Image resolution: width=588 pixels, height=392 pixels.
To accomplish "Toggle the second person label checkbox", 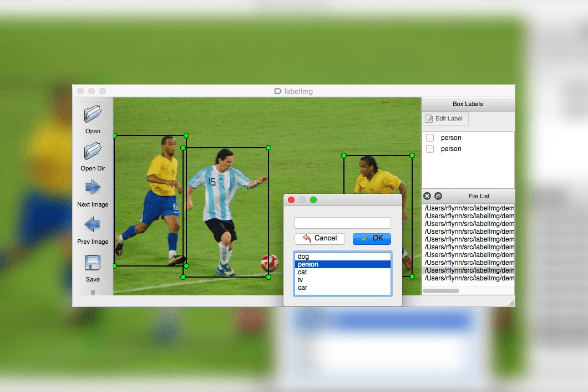I will 430,149.
